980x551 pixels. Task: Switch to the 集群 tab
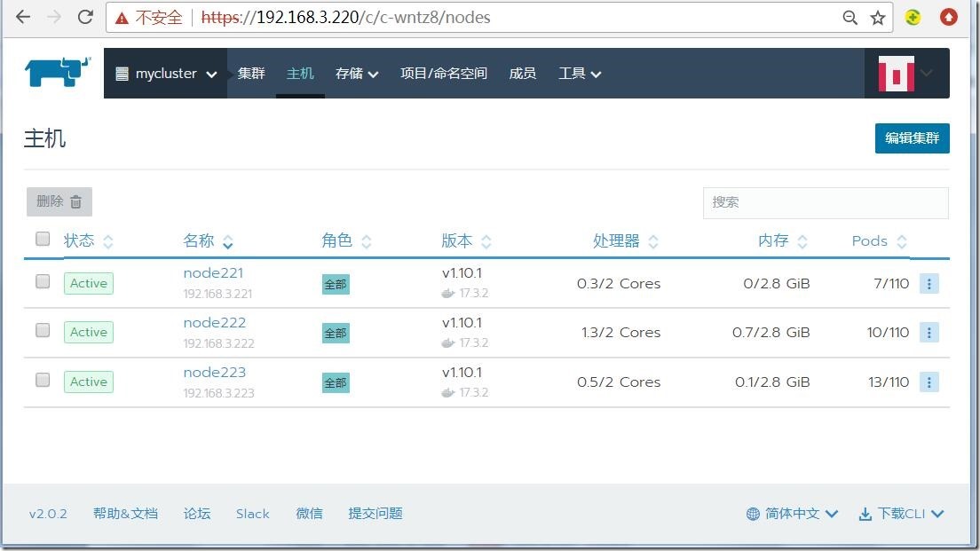pyautogui.click(x=251, y=74)
